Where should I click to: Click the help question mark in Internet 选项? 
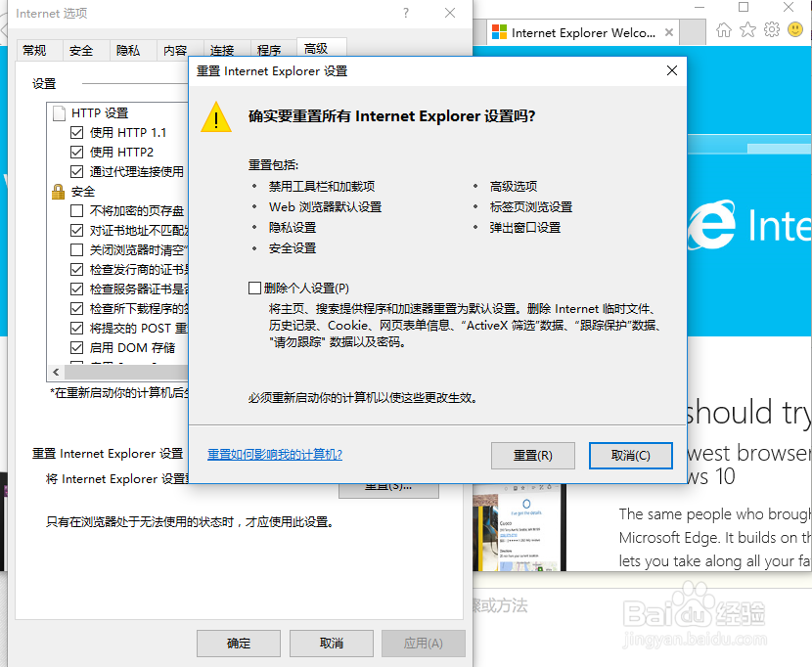pyautogui.click(x=405, y=13)
